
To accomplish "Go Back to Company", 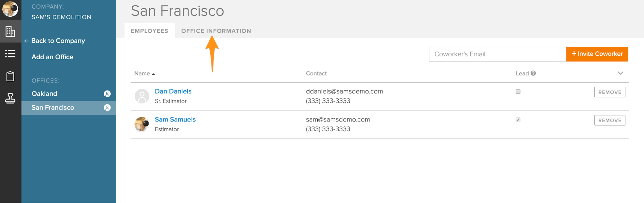I will click(x=55, y=41).
